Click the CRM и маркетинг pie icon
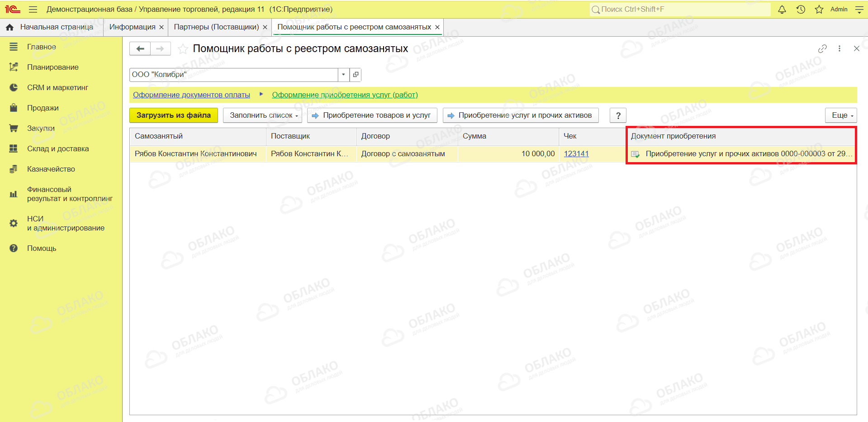 (14, 87)
